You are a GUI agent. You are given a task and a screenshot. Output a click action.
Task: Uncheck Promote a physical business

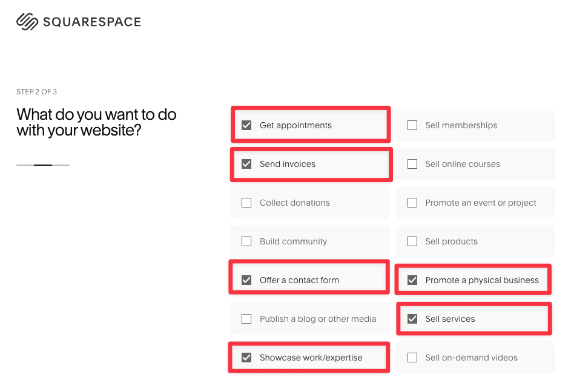pos(412,279)
